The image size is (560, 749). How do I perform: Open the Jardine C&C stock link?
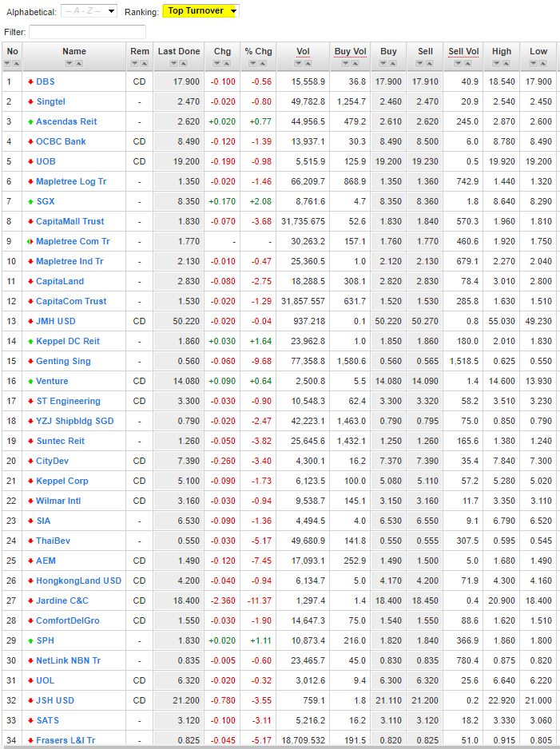62,601
